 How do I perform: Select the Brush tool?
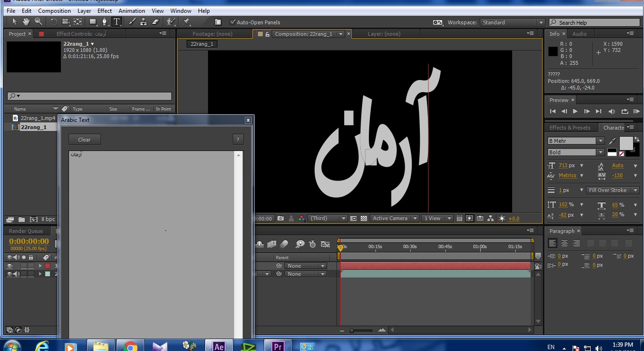(132, 22)
